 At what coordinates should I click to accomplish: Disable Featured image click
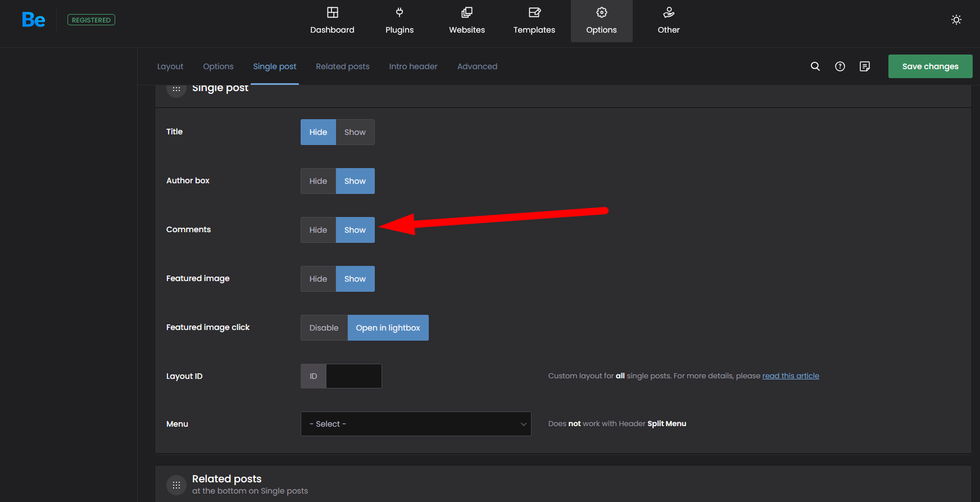pyautogui.click(x=324, y=328)
